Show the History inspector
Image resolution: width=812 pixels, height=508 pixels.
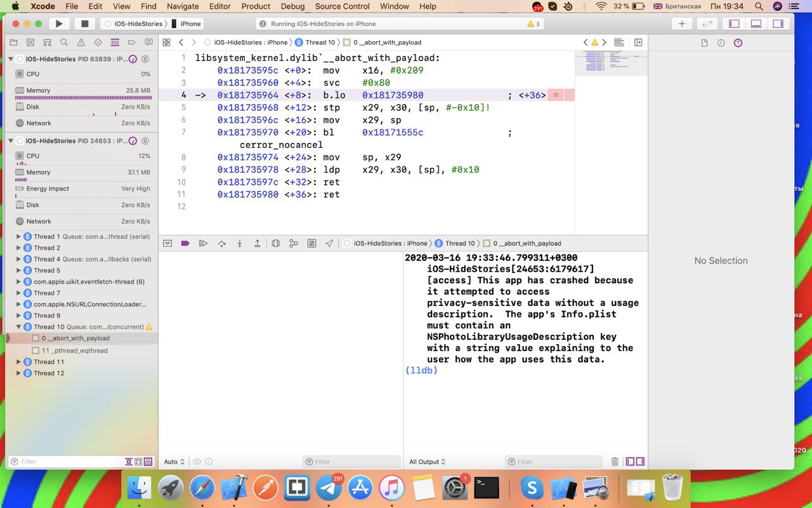(x=721, y=43)
